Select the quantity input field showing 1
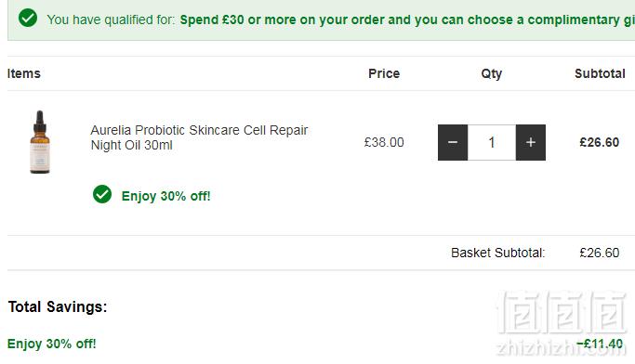 [x=492, y=142]
